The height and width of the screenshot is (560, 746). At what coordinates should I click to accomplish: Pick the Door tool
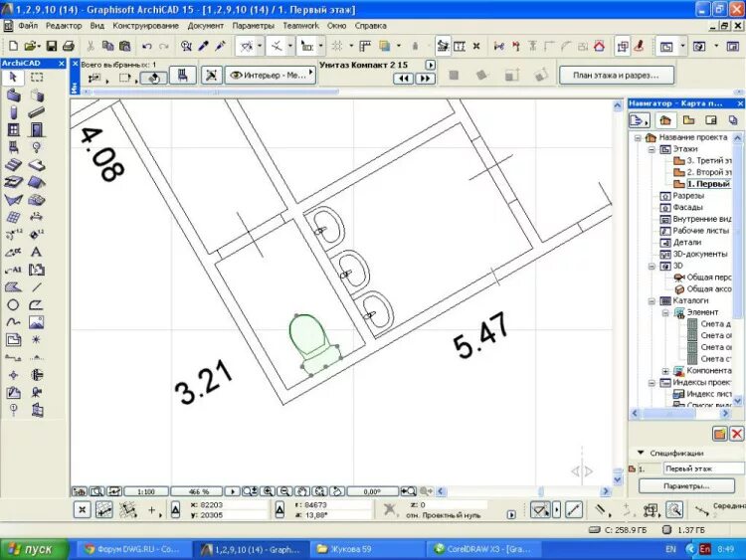[x=37, y=129]
